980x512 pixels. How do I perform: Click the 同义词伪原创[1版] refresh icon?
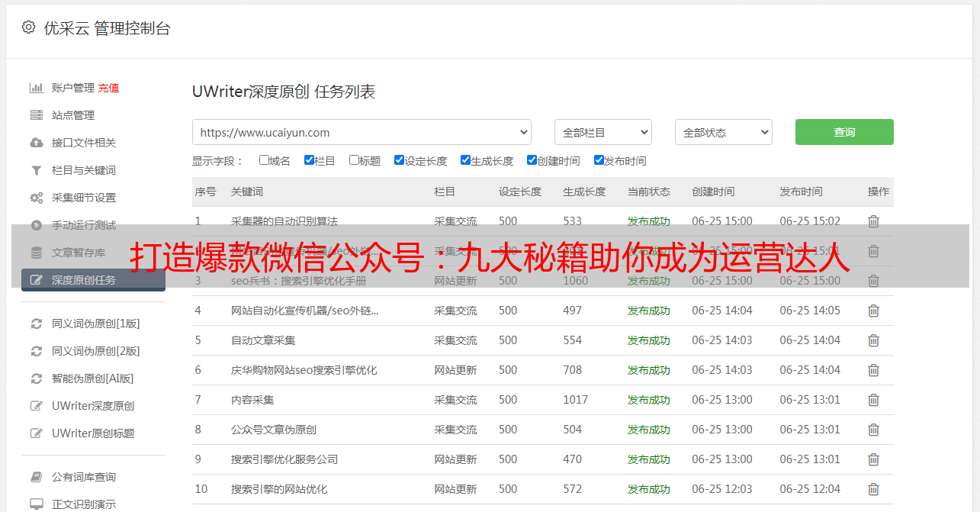click(x=36, y=324)
